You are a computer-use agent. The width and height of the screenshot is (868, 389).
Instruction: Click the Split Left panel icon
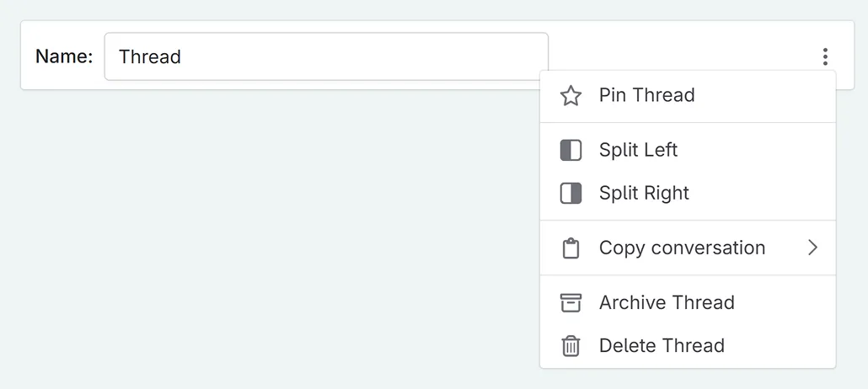(x=571, y=151)
